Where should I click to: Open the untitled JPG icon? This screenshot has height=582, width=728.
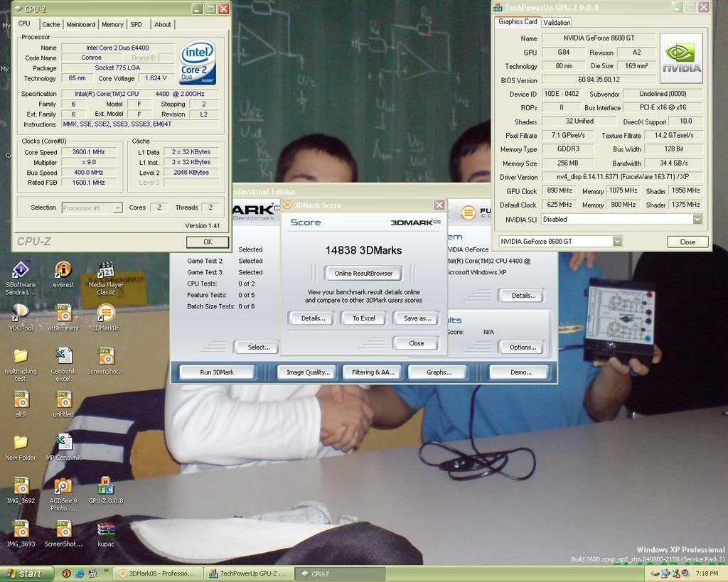pyautogui.click(x=63, y=404)
